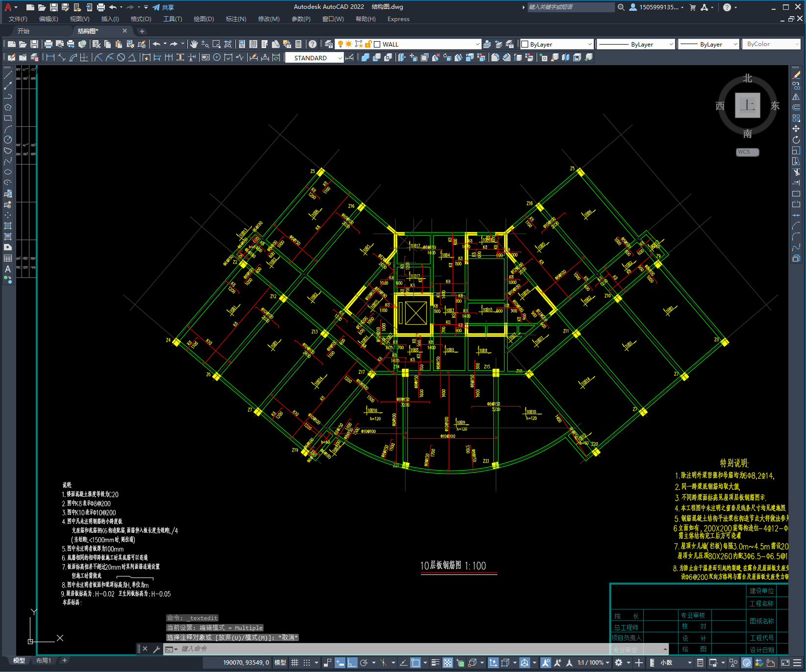The image size is (806, 672).
Task: Open the workspace switching gear icon
Action: point(619,663)
